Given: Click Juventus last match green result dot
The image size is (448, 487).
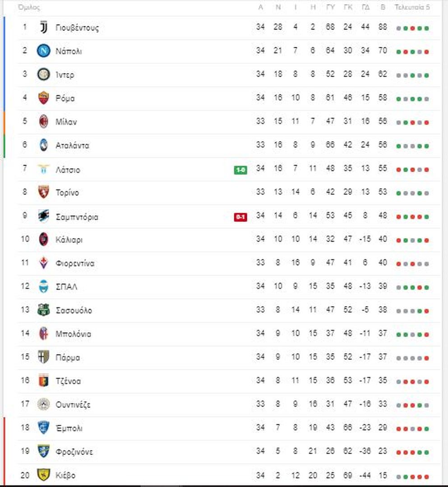Looking at the screenshot, I should point(426,28).
